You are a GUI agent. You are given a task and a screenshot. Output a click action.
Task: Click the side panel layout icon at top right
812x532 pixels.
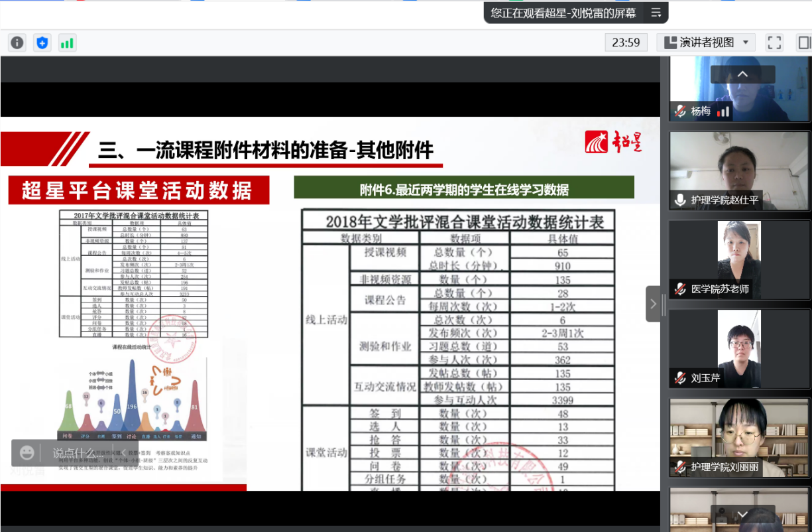pyautogui.click(x=804, y=43)
